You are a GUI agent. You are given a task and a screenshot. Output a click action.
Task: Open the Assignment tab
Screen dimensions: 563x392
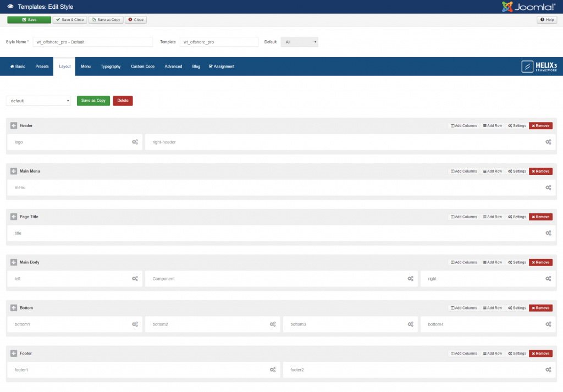pyautogui.click(x=222, y=66)
